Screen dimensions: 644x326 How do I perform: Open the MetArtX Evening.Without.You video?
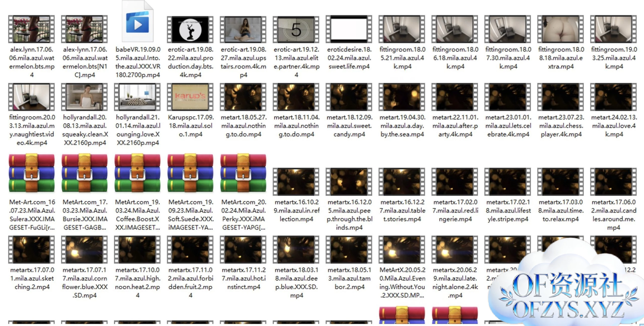(402, 250)
